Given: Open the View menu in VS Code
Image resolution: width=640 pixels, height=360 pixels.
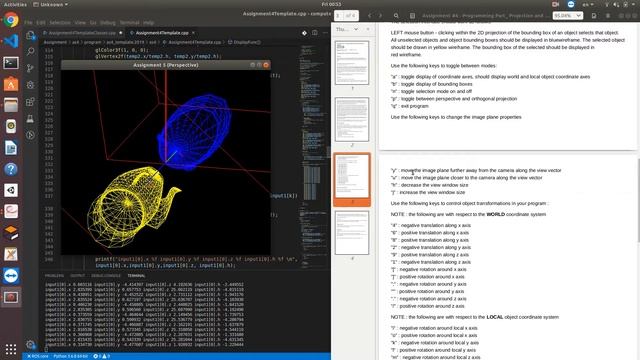Looking at the screenshot, I should pos(80,23).
